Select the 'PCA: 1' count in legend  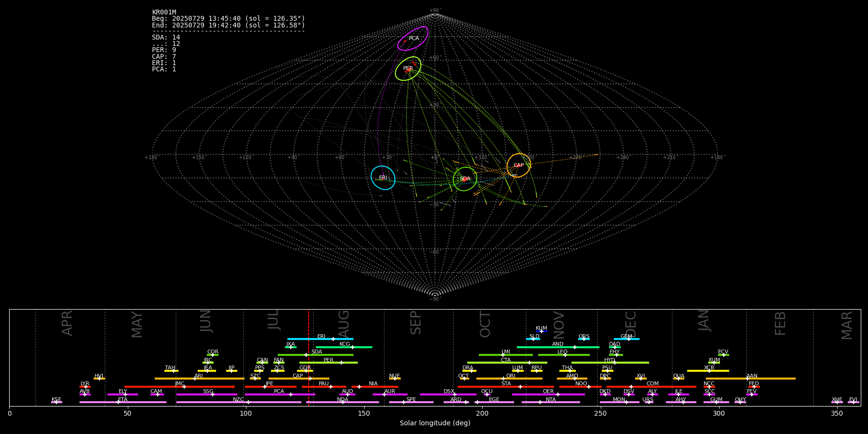[164, 69]
